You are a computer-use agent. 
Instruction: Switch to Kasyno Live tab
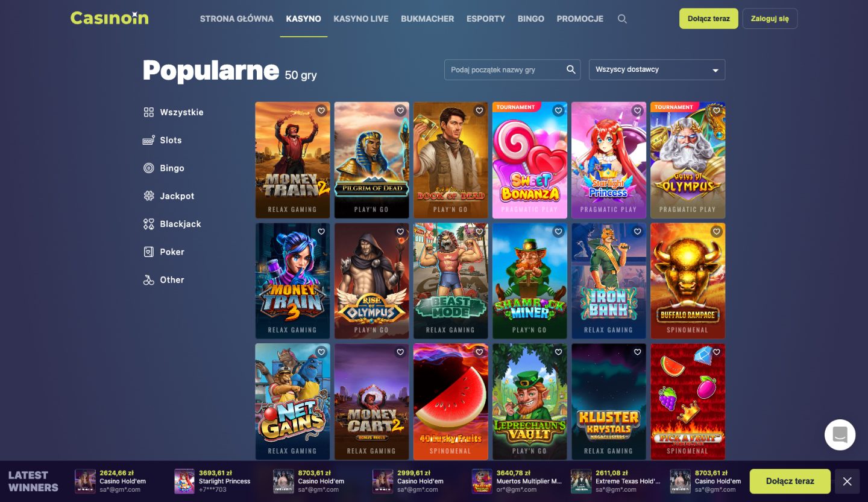[361, 19]
